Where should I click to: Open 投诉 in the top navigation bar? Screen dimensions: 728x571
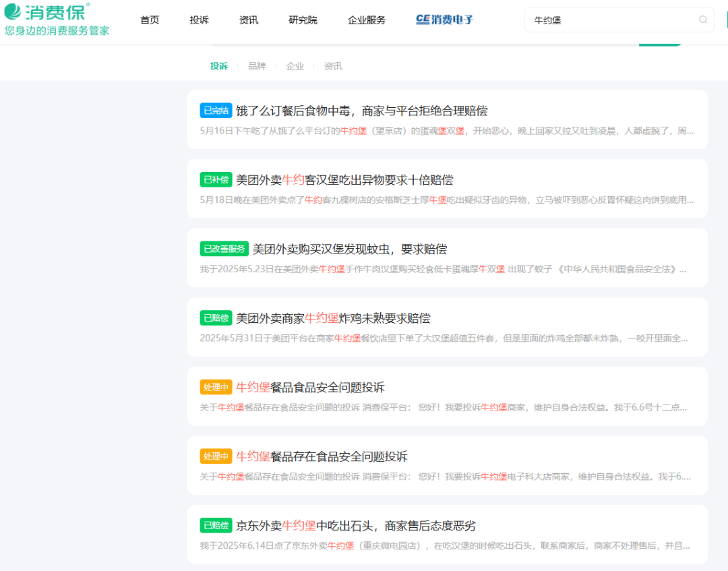pos(199,20)
